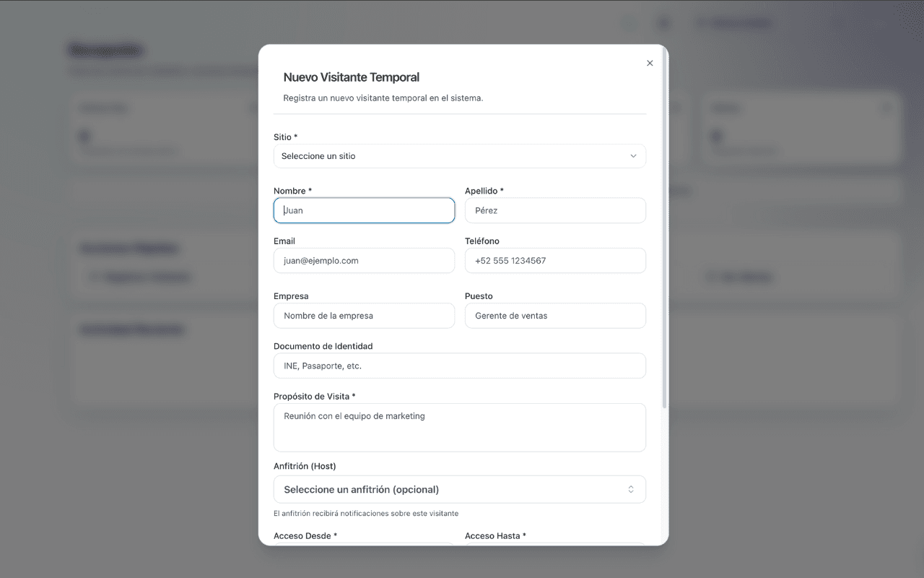The height and width of the screenshot is (578, 924).
Task: Click the Propósito de Visita textarea
Action: pyautogui.click(x=460, y=427)
